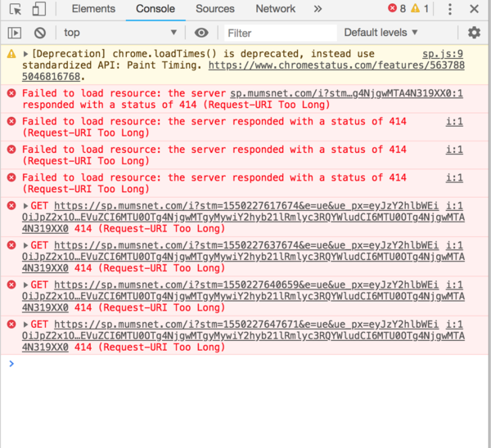Image resolution: width=491 pixels, height=448 pixels.
Task: Show the console sidebar
Action: pos(15,33)
